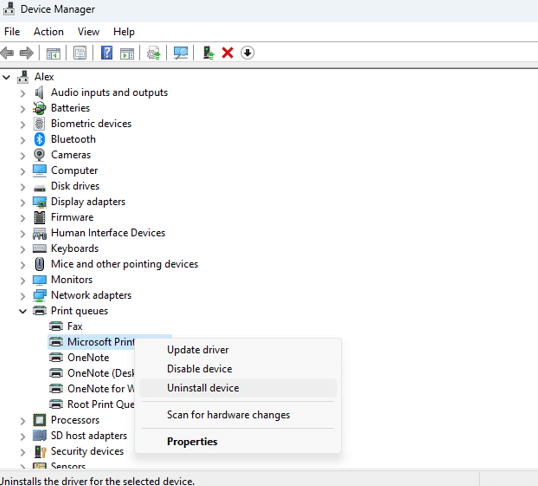Expand the Disk drives chevron
538x486 pixels.
[x=23, y=187]
